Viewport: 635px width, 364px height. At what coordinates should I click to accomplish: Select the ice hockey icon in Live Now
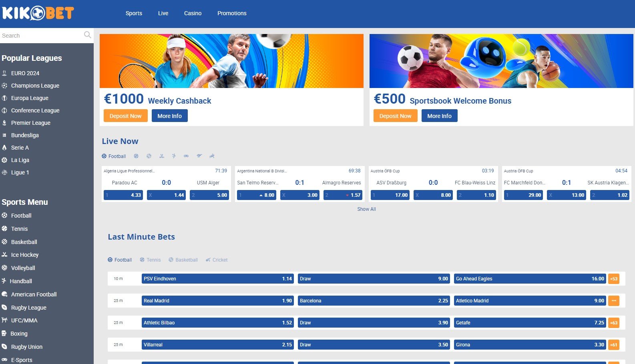coord(162,156)
